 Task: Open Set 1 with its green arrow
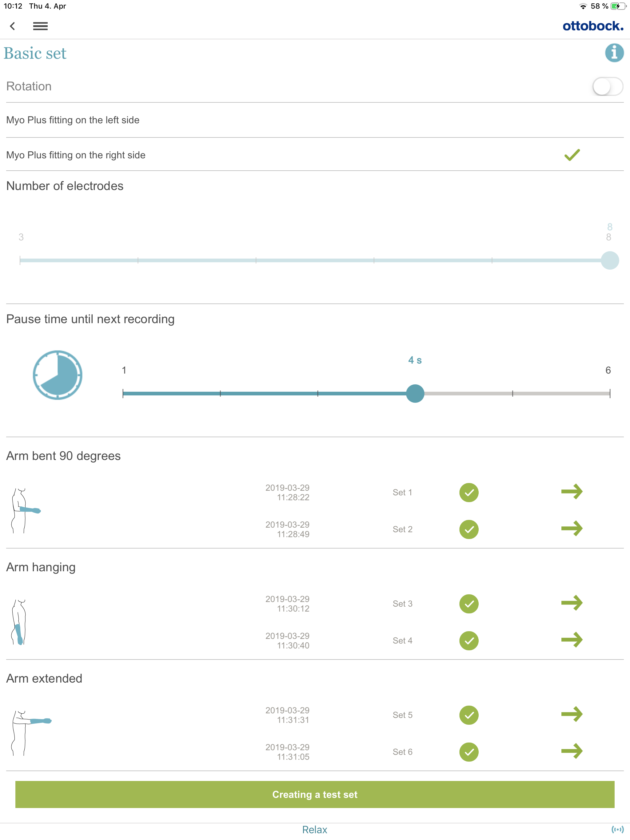[572, 492]
